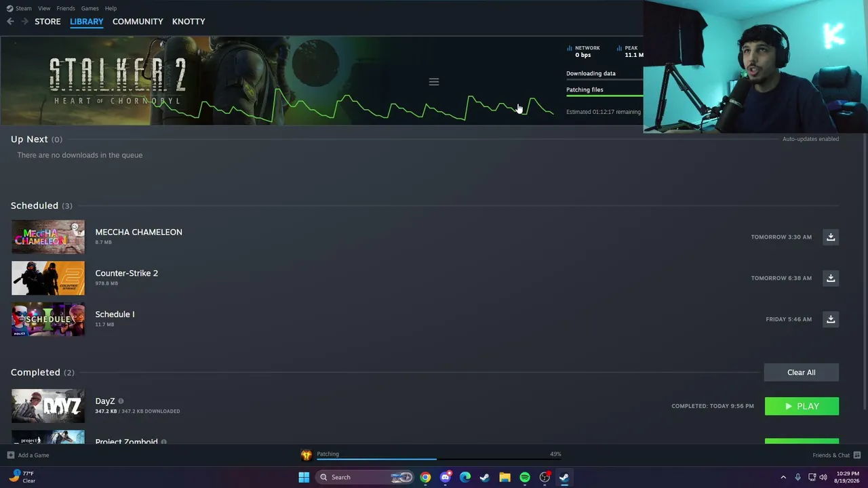This screenshot has width=868, height=488.
Task: Show hidden system tray icons
Action: pyautogui.click(x=783, y=477)
